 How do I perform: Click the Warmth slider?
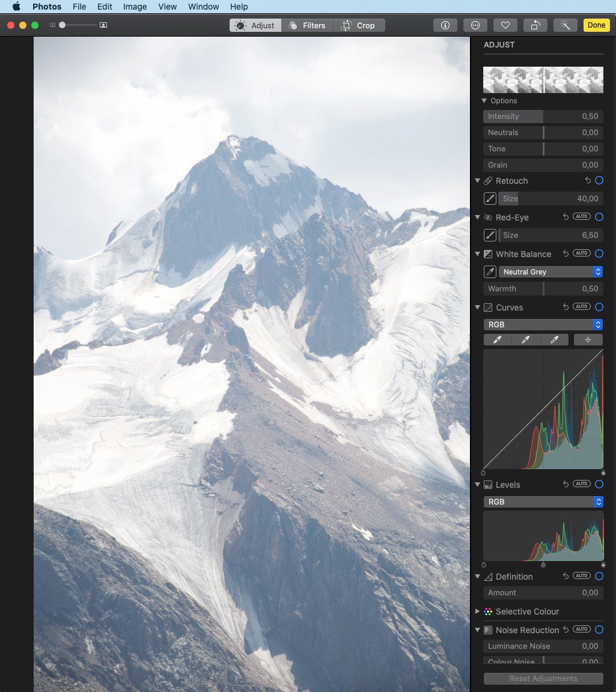point(543,288)
